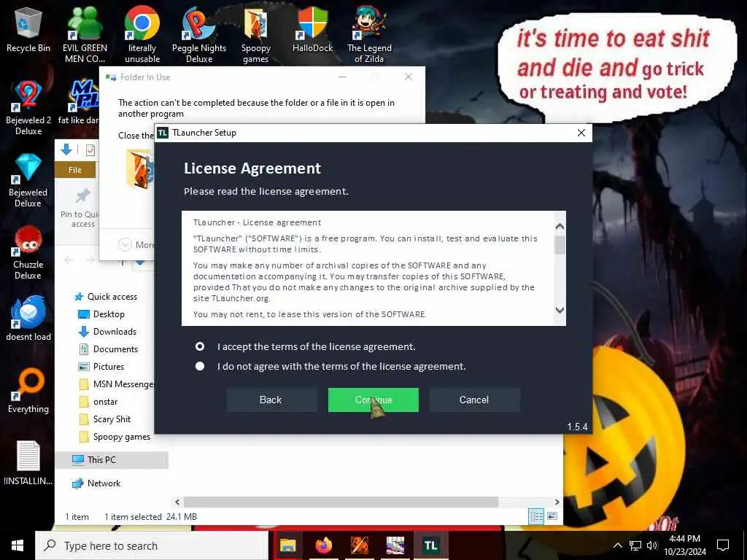
Task: Select Bejeweled 2 Deluxe desktop icon
Action: tap(28, 108)
